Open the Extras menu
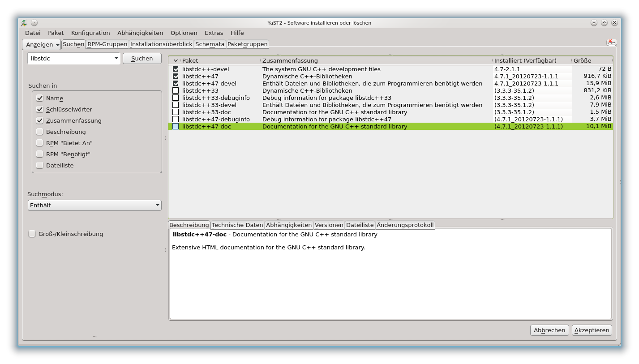Screen dimensions: 639x364 click(x=214, y=33)
